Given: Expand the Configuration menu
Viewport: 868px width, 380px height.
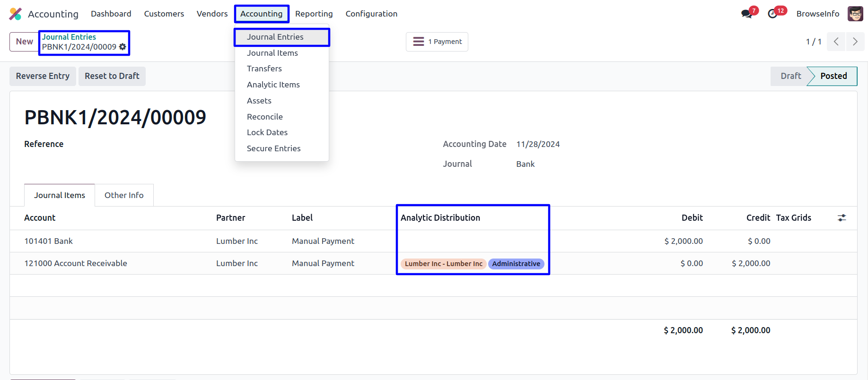Looking at the screenshot, I should 371,14.
